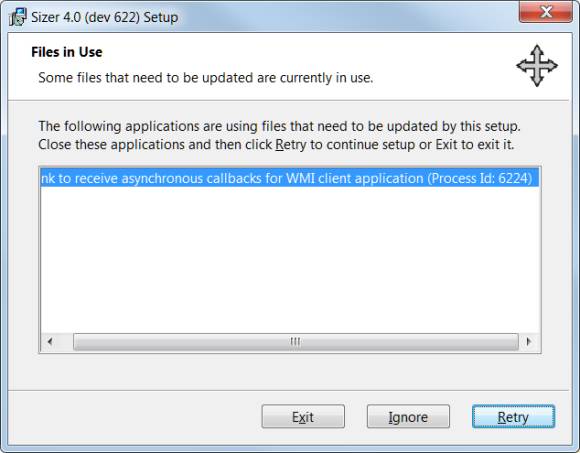Click the installer icon in the title bar
The width and height of the screenshot is (580, 453).
click(17, 17)
